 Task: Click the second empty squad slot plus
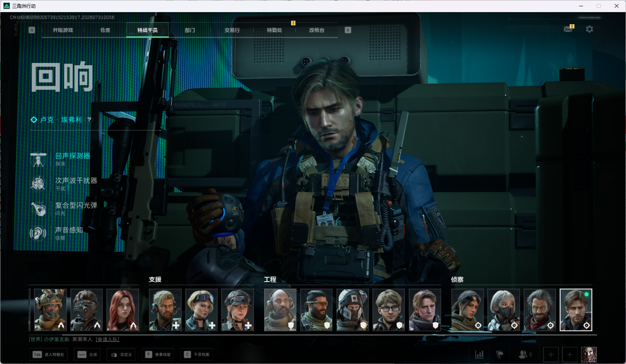click(x=570, y=355)
